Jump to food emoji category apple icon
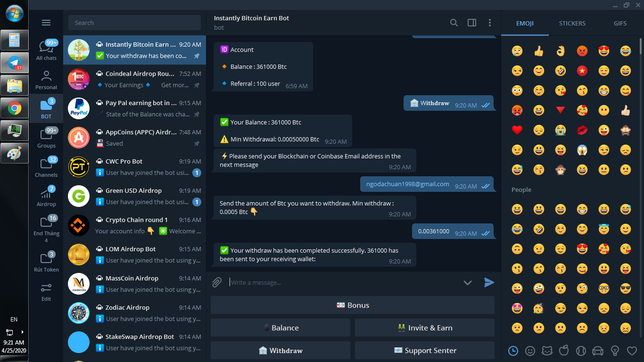This screenshot has width=644, height=362. tap(564, 351)
